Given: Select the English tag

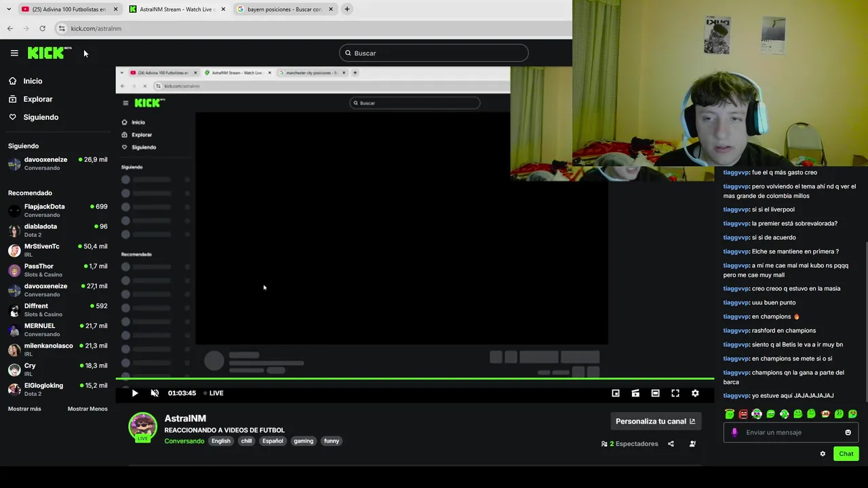Looking at the screenshot, I should pos(220,441).
